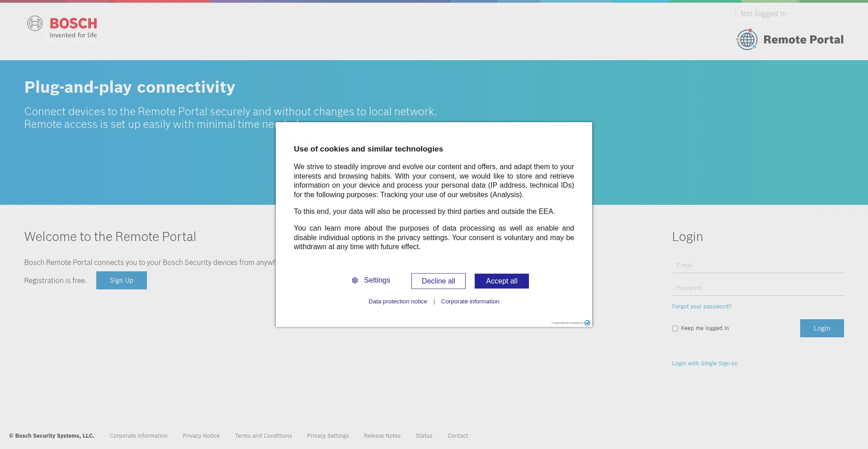Click the BOSCH wordmark in the header
This screenshot has width=868, height=449.
pos(73,24)
